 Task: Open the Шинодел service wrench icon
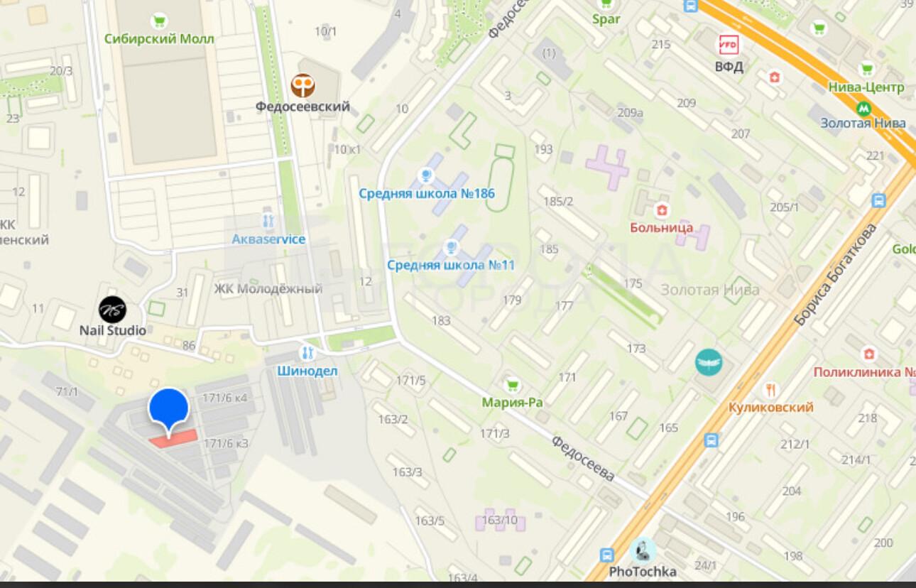(307, 353)
